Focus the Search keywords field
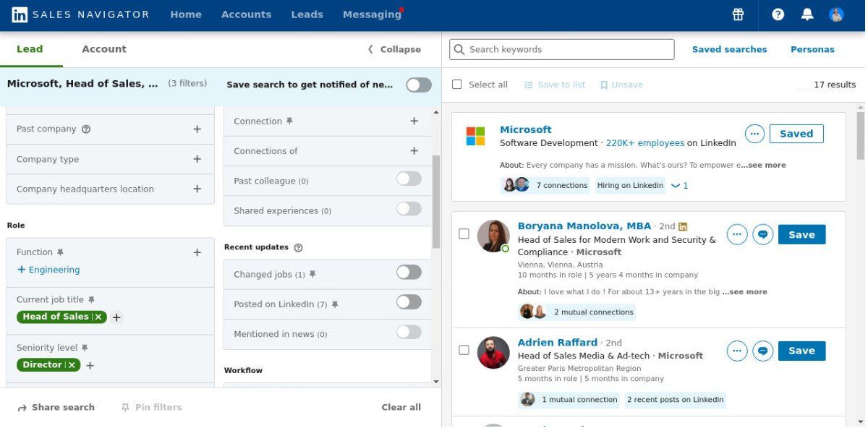 pyautogui.click(x=561, y=49)
